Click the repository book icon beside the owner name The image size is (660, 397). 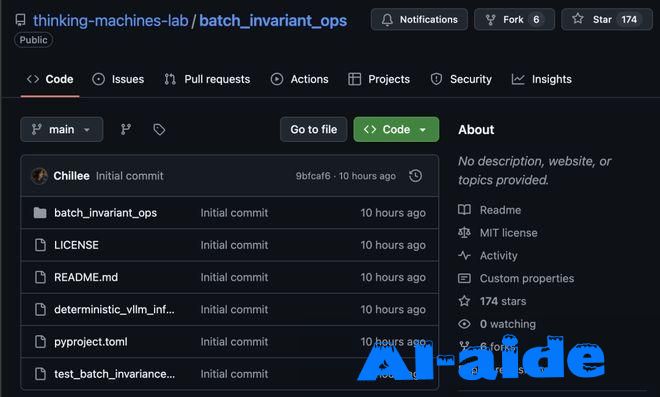(20, 20)
